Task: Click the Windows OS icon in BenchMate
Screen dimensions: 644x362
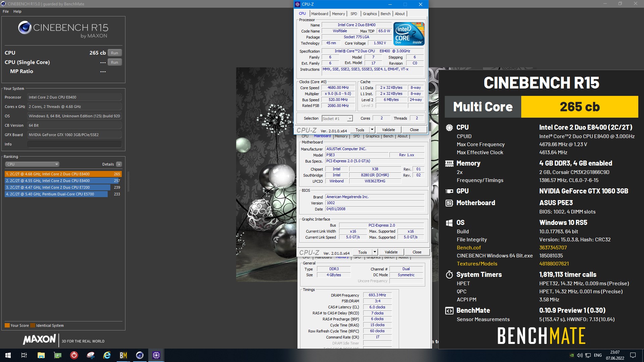Action: [449, 223]
